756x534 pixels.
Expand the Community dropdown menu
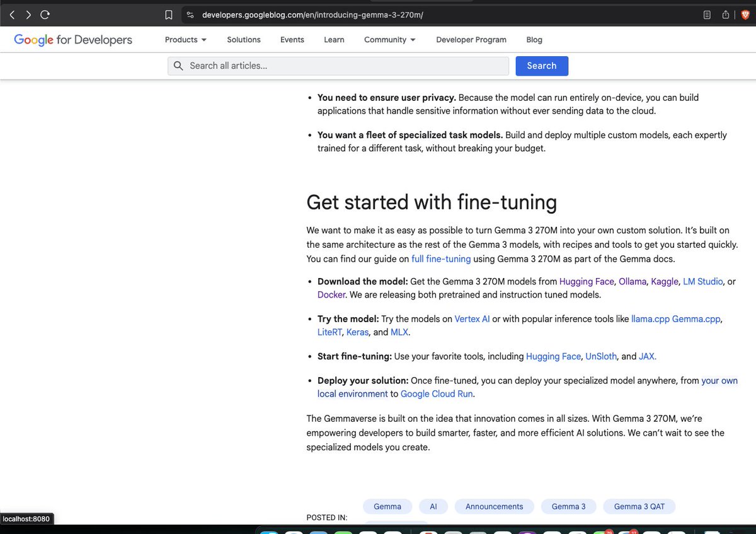[390, 40]
